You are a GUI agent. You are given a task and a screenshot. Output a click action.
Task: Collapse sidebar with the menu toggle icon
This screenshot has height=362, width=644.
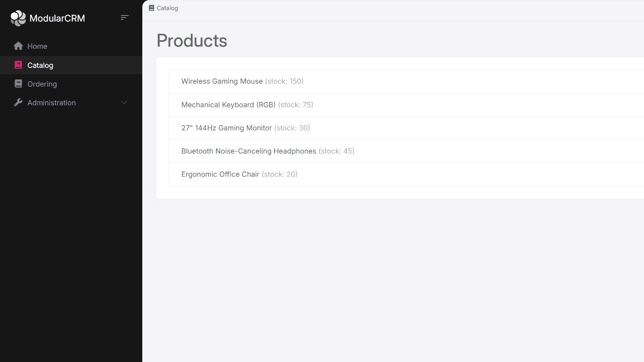[125, 17]
